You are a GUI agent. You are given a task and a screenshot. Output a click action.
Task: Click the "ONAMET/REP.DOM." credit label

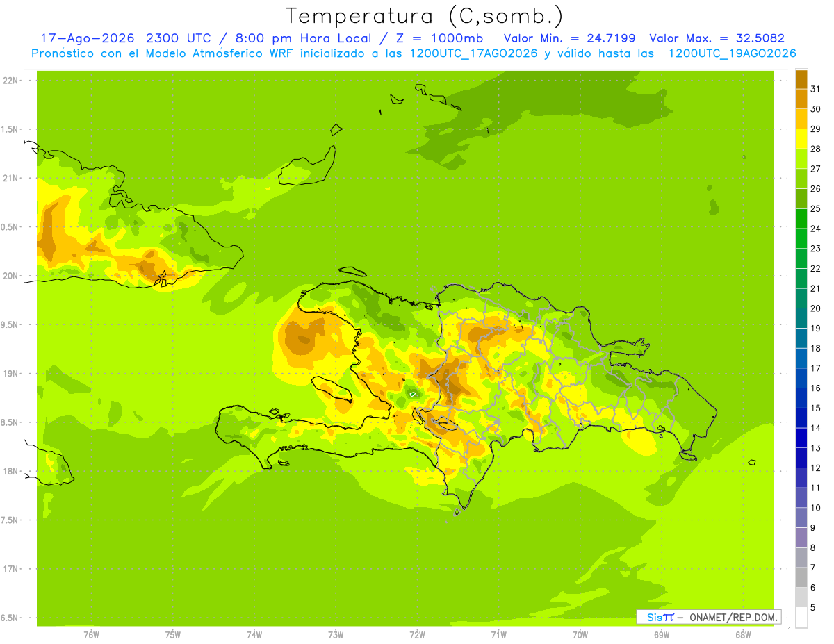(734, 617)
